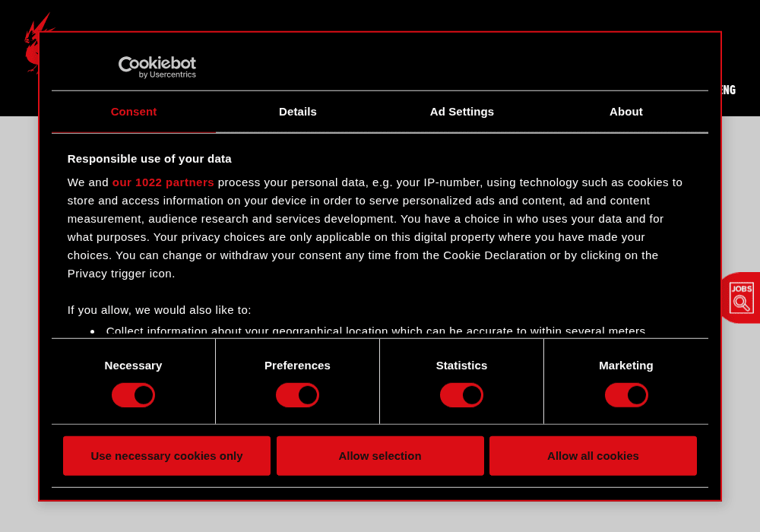Click the Cookiebot by Usercentrics logo
The image size is (760, 532).
pos(157,67)
